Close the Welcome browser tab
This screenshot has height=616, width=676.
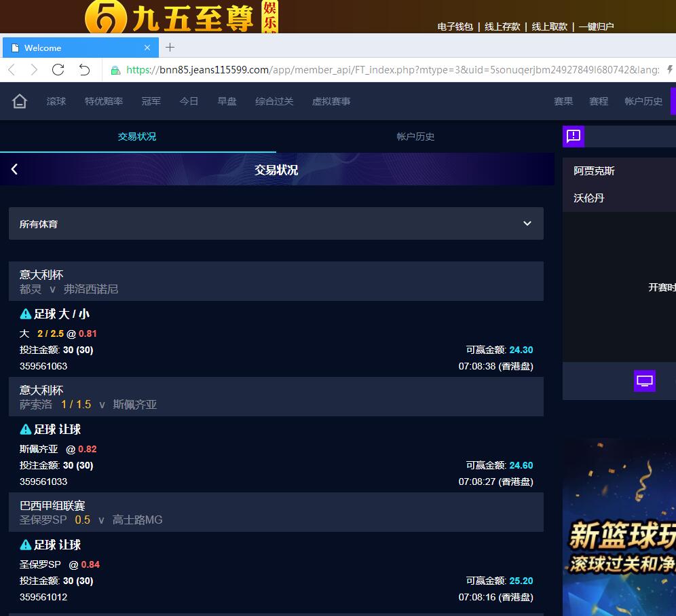[x=147, y=48]
